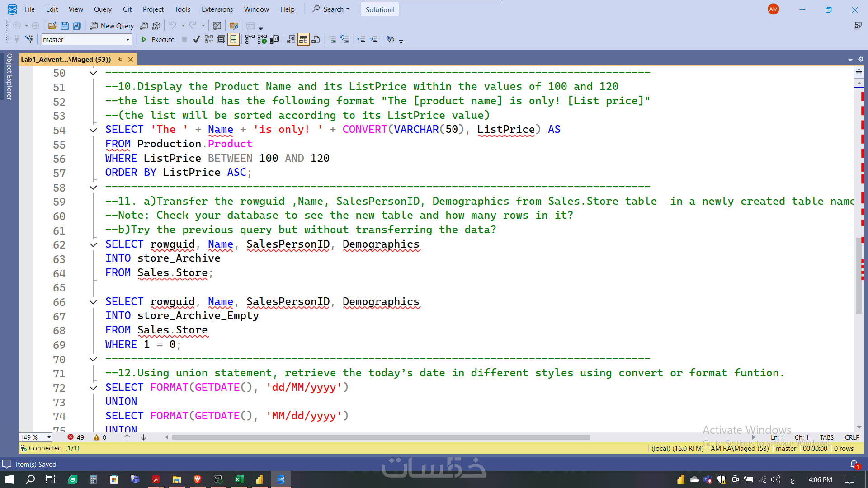Open the Tools menu
This screenshot has height=488, width=868.
coord(182,9)
